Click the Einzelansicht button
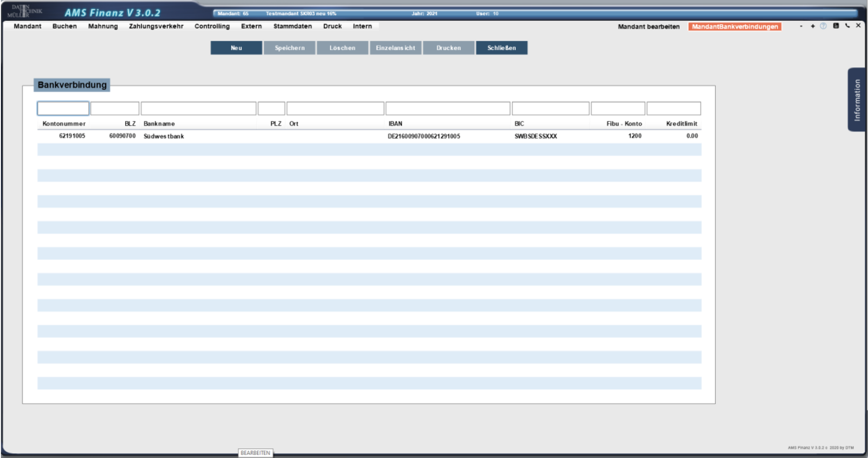 [x=395, y=48]
